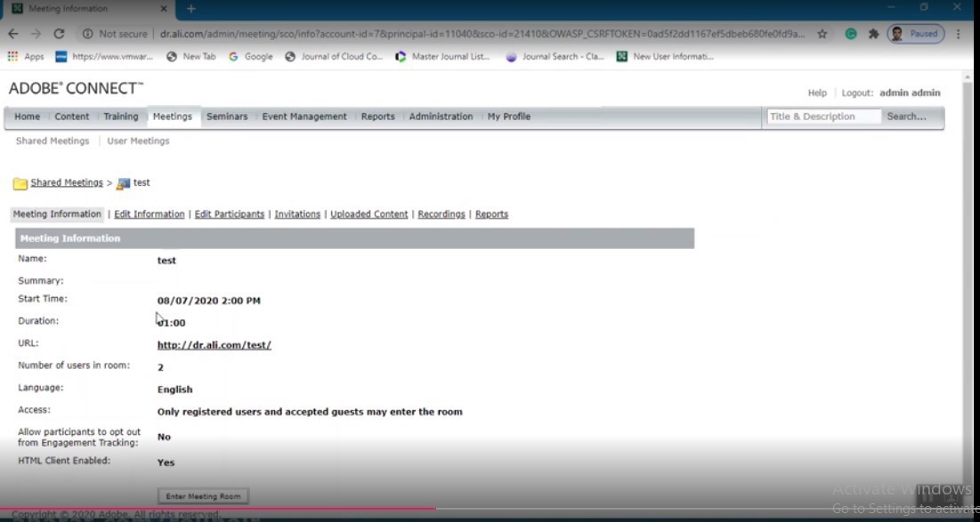Focus the Title & Description search field

click(x=823, y=116)
